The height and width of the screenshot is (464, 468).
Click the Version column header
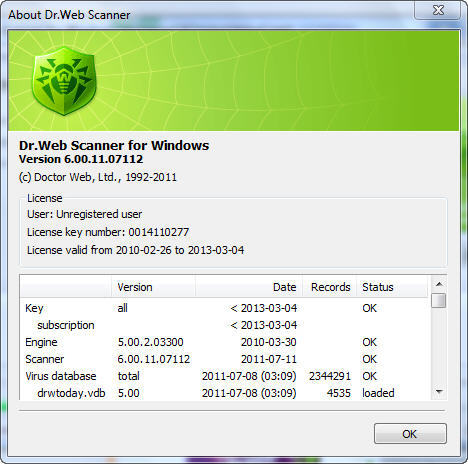tap(153, 287)
